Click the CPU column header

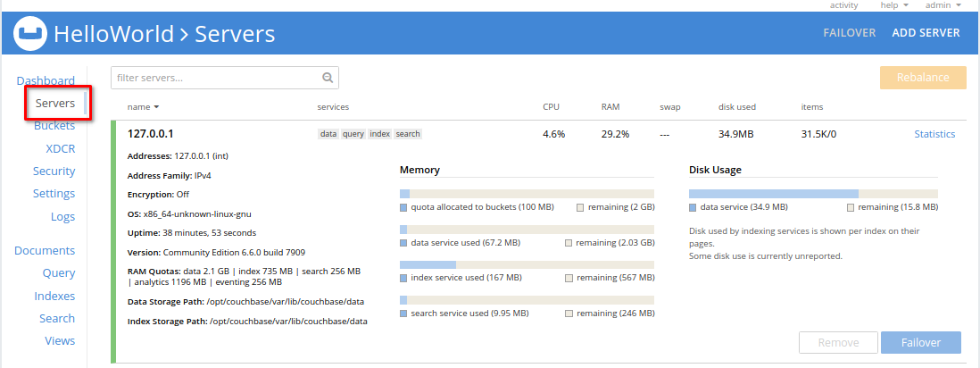point(551,107)
